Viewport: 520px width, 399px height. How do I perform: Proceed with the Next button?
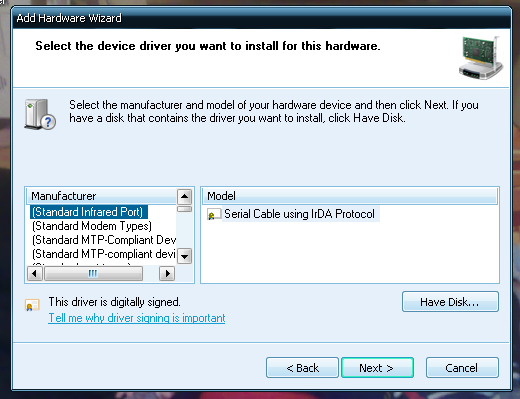tap(377, 368)
